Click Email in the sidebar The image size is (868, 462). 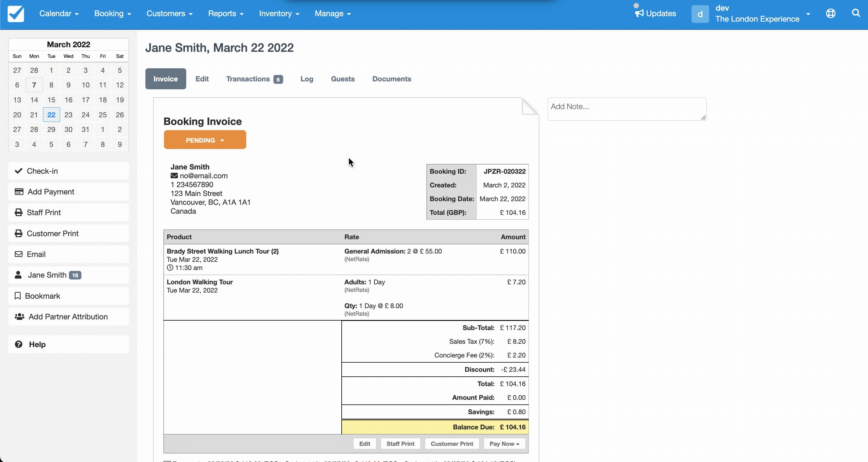68,254
